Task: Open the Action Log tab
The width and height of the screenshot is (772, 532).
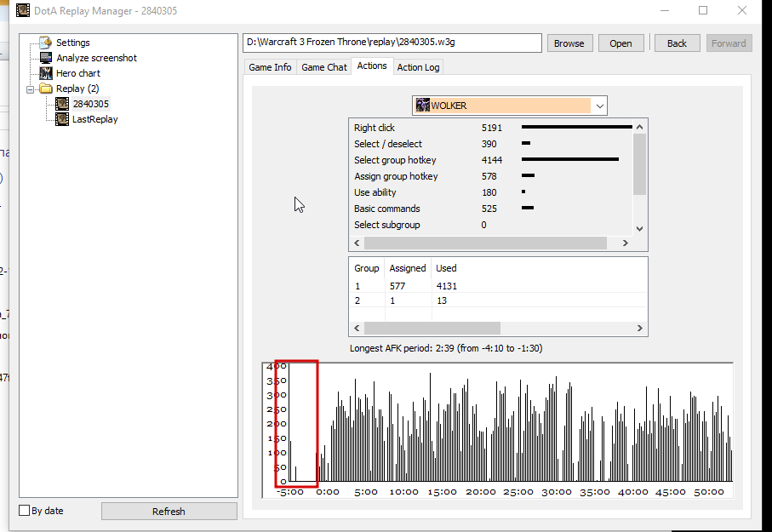Action: [x=418, y=67]
